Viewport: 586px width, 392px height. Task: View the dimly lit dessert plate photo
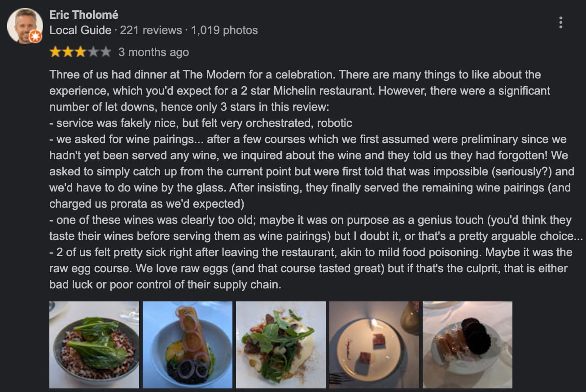pyautogui.click(x=374, y=344)
